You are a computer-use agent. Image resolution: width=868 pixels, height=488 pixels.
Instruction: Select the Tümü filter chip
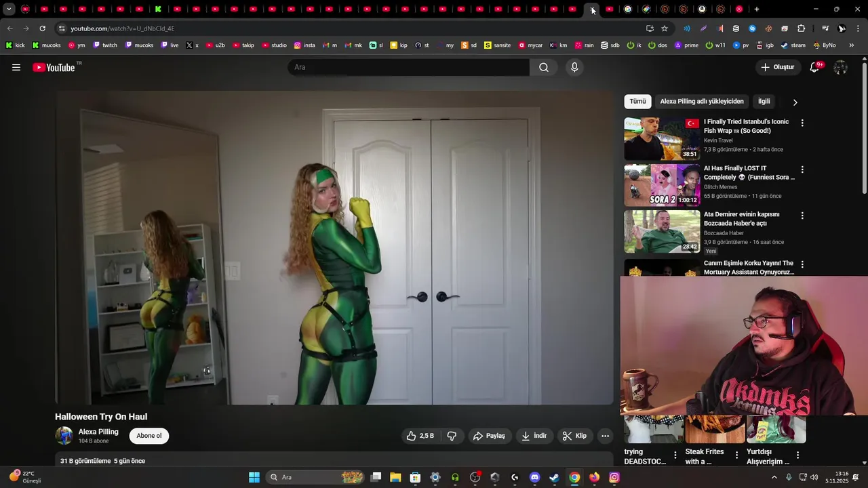[637, 102]
